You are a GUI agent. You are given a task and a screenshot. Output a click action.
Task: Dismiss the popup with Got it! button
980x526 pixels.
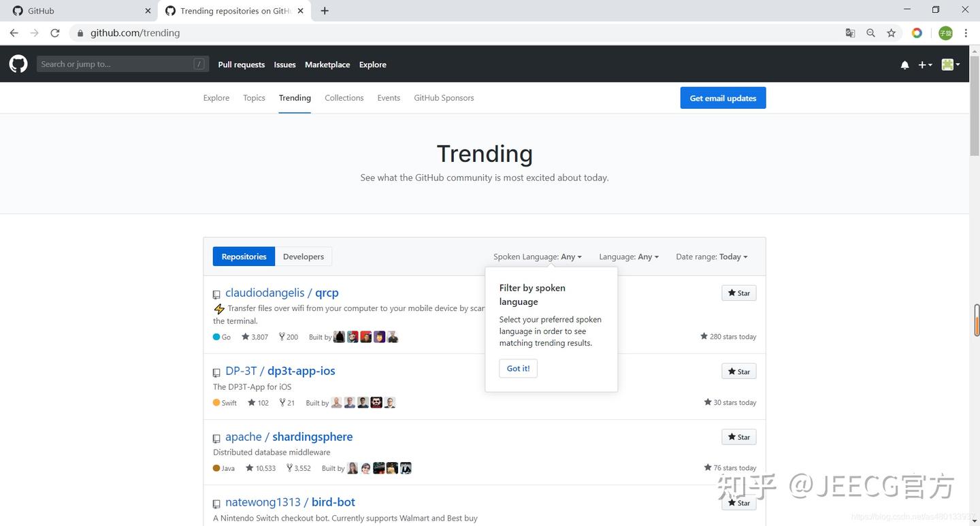[518, 368]
